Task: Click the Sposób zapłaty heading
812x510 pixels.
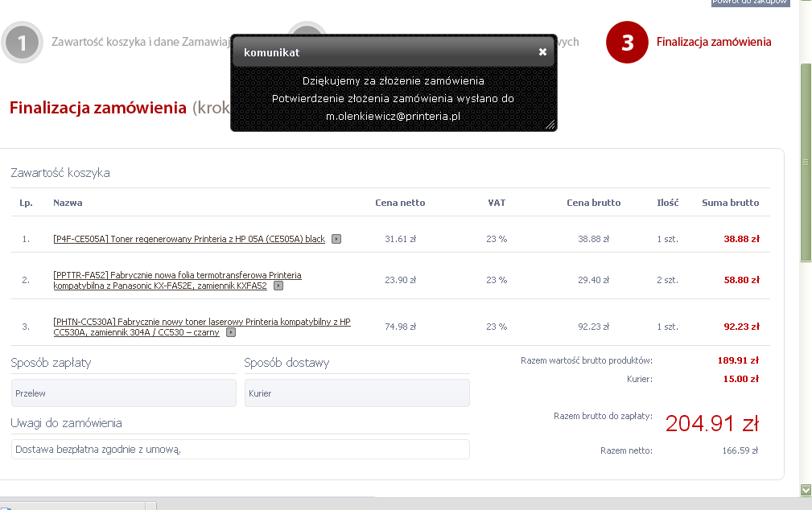Action: pyautogui.click(x=51, y=363)
